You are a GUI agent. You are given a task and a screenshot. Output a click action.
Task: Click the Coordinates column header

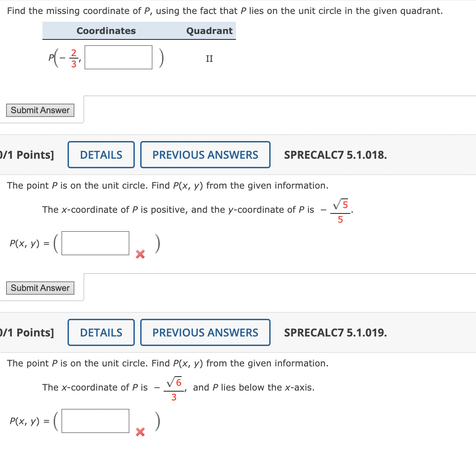106,31
